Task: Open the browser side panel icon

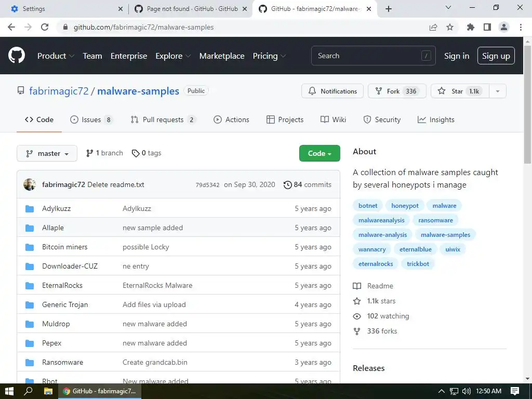Action: (x=487, y=27)
